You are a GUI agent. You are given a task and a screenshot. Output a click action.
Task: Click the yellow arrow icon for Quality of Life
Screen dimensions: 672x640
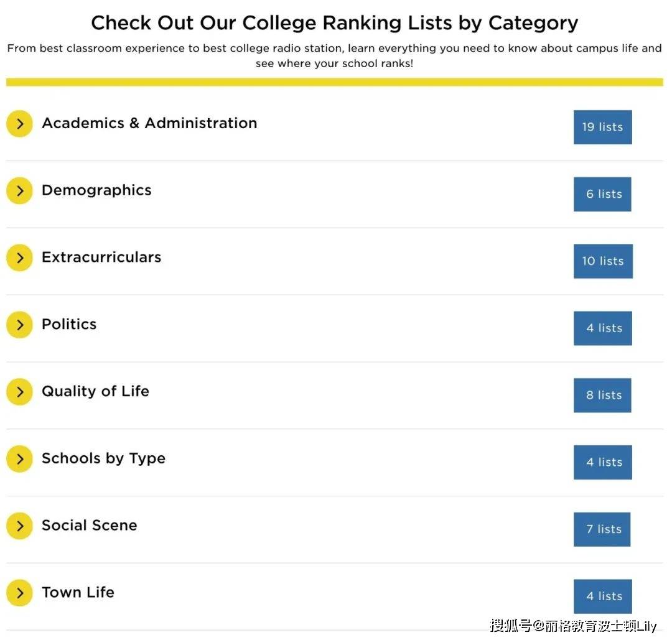coord(19,391)
